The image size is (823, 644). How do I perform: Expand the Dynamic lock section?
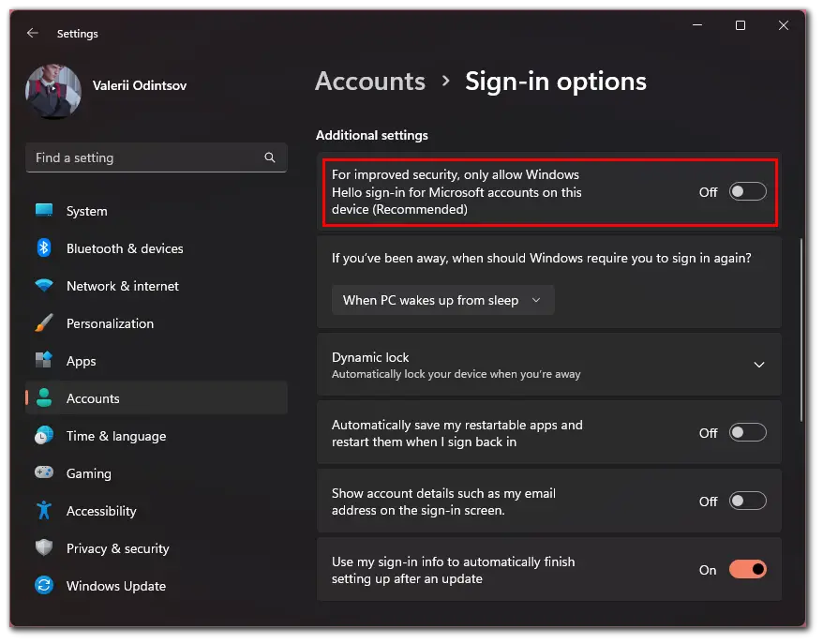759,365
